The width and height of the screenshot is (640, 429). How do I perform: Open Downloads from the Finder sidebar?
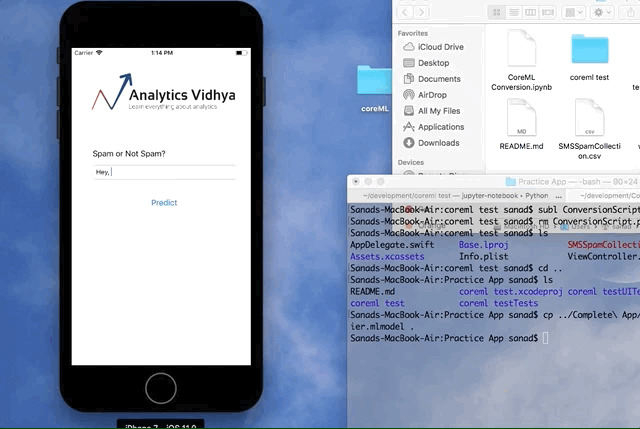point(438,143)
